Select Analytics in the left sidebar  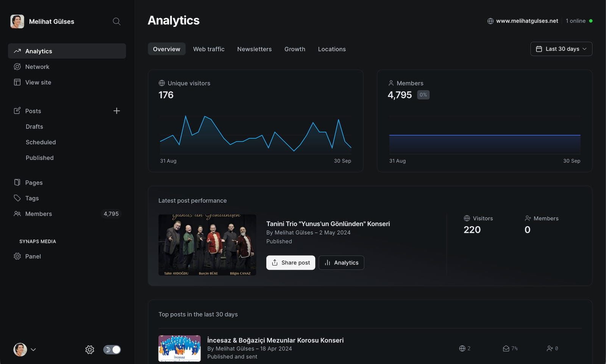pyautogui.click(x=38, y=51)
